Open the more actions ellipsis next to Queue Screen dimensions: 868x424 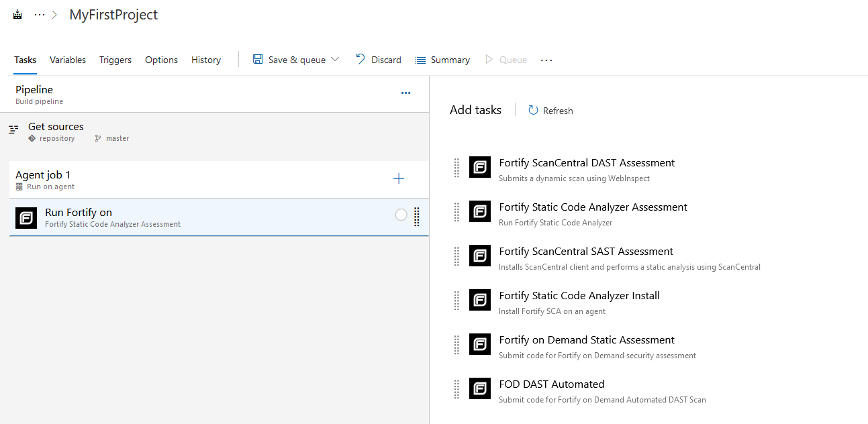pyautogui.click(x=546, y=60)
